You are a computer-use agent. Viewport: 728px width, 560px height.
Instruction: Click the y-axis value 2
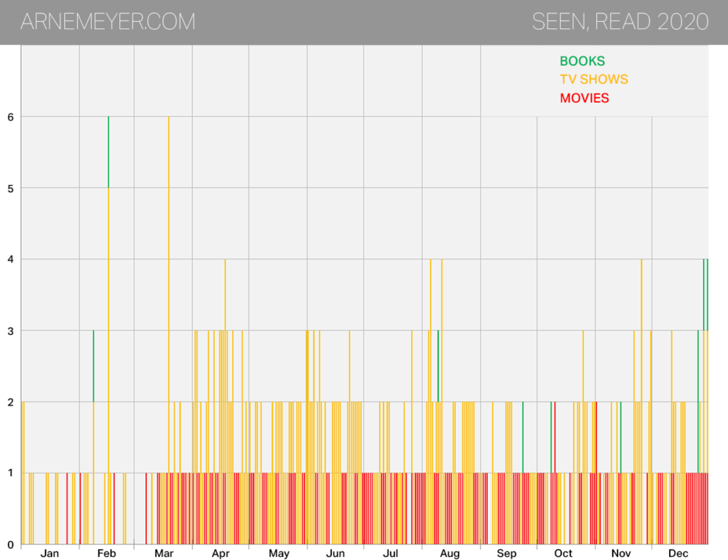click(11, 402)
